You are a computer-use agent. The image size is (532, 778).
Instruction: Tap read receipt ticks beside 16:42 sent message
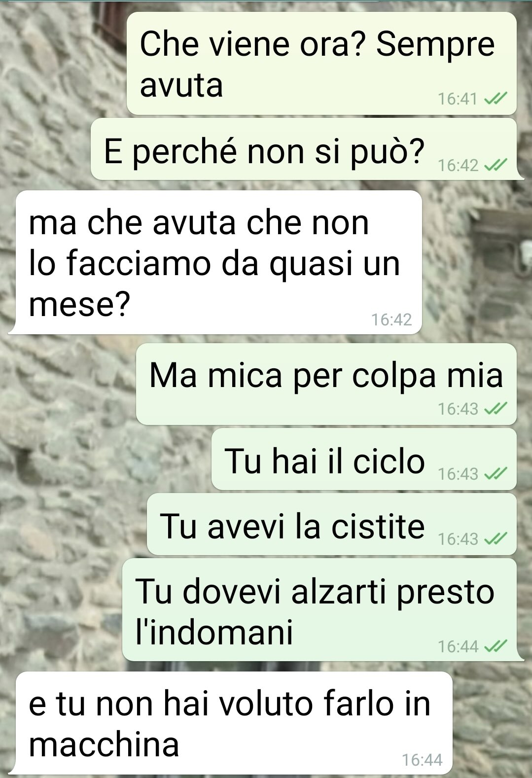(x=495, y=165)
